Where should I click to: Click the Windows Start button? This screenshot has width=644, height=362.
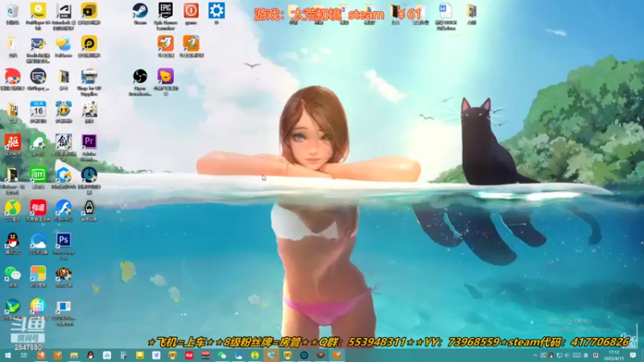(x=7, y=356)
